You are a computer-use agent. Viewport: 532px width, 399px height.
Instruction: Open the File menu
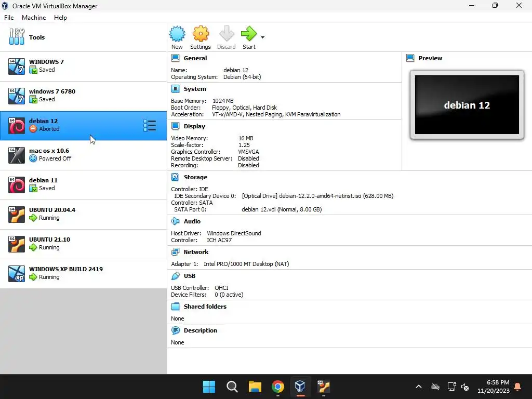pos(9,18)
